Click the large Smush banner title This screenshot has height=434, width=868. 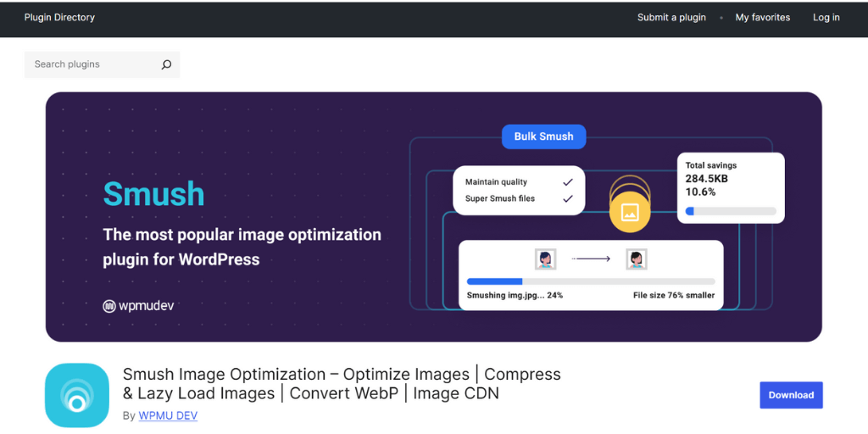point(154,194)
